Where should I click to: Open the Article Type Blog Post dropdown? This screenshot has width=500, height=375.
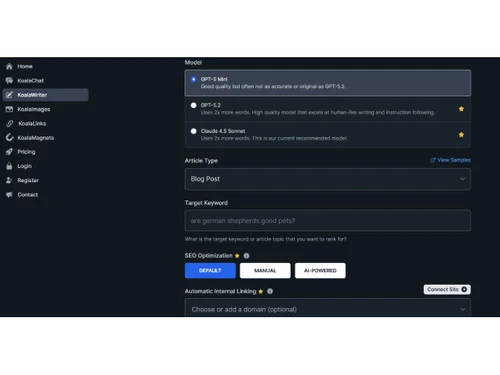(328, 179)
